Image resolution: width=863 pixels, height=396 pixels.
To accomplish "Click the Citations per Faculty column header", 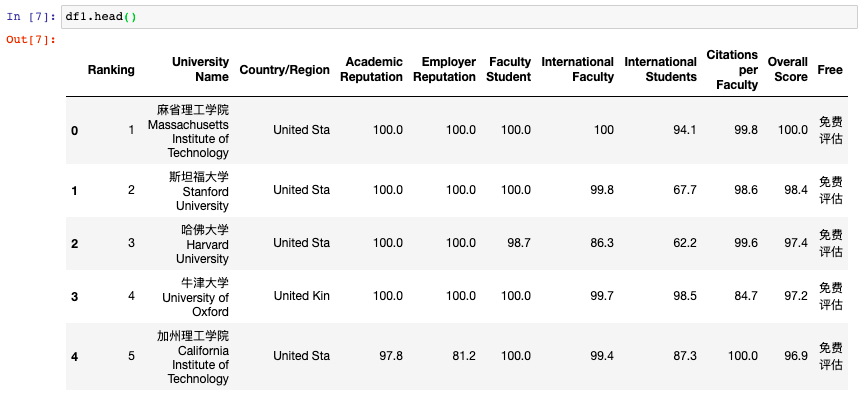I will (733, 70).
